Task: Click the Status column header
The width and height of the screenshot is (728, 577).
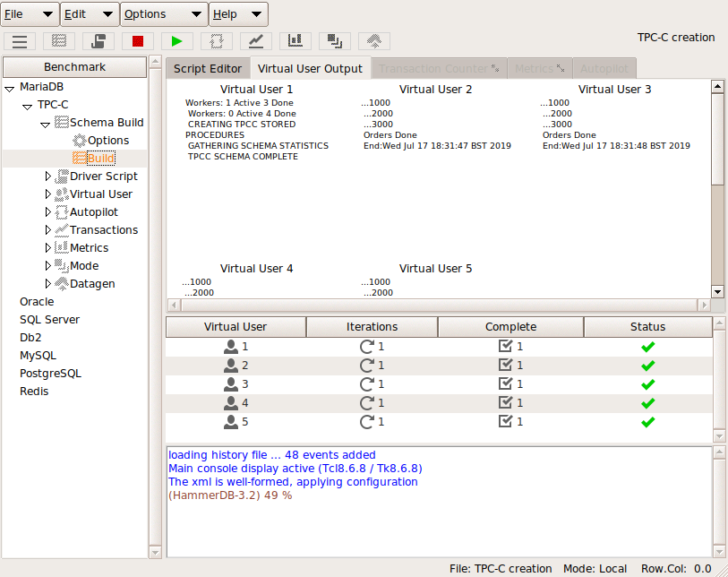Action: click(x=647, y=327)
